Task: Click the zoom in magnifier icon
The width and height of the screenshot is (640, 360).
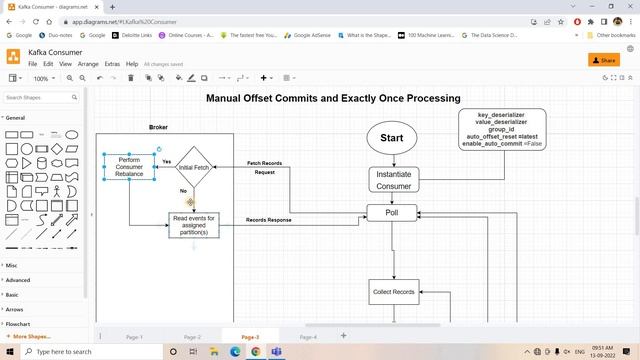Action: pyautogui.click(x=70, y=78)
